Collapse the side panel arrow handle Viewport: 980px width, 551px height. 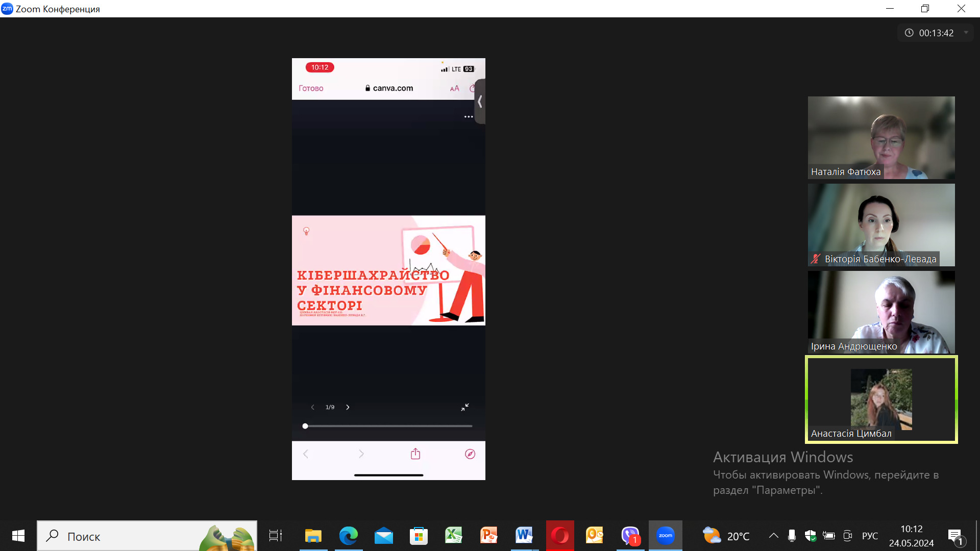coord(480,102)
